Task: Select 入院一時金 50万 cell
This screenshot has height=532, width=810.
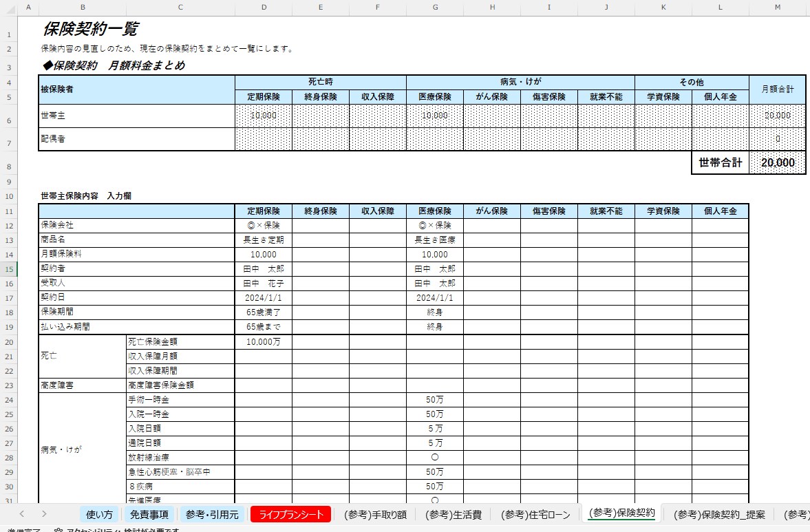Action: click(x=435, y=414)
